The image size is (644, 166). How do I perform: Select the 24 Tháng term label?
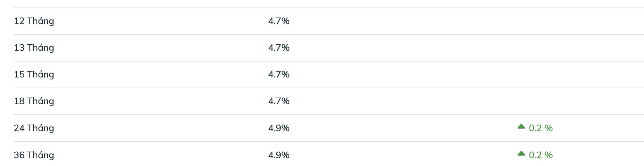click(34, 128)
